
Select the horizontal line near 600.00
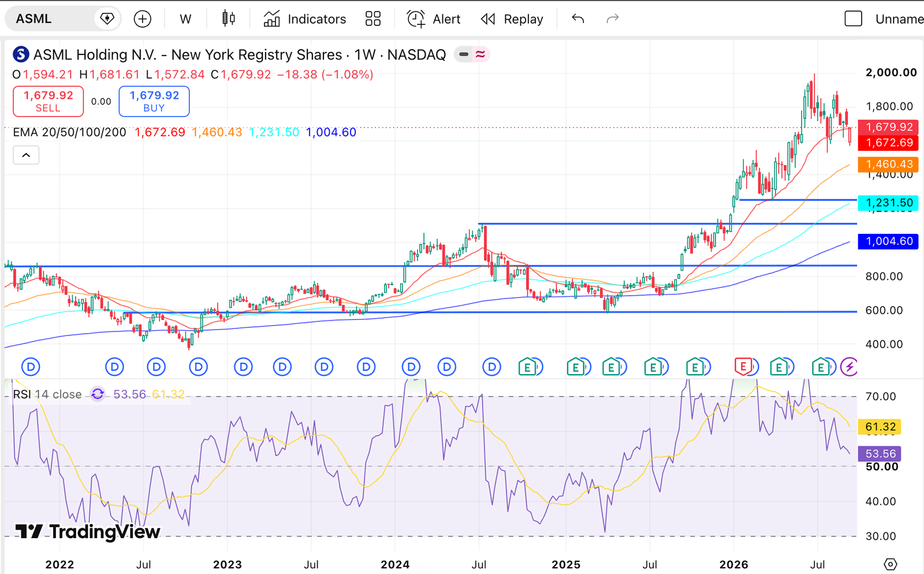491,312
